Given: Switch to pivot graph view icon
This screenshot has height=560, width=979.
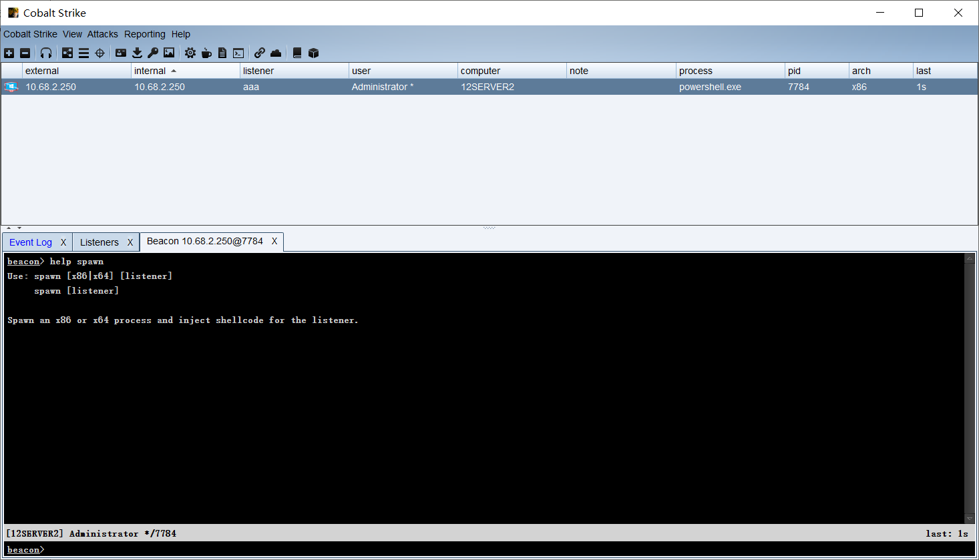Looking at the screenshot, I should 67,53.
